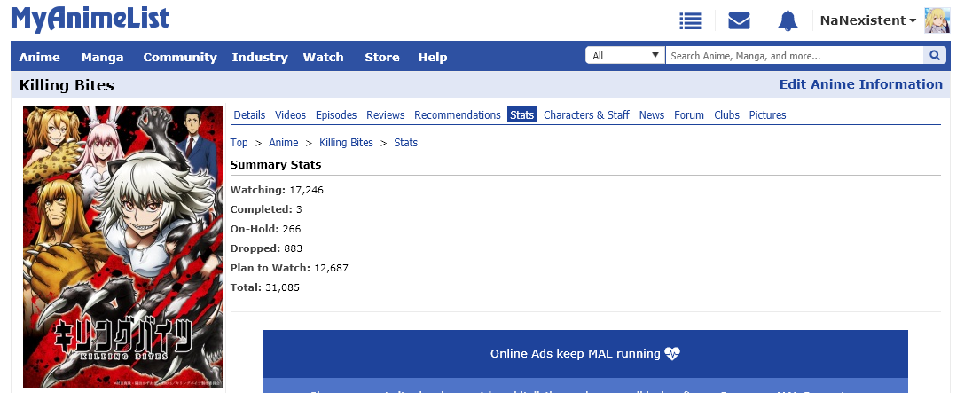The height and width of the screenshot is (393, 980).
Task: Open the Community navigation menu
Action: [x=179, y=57]
